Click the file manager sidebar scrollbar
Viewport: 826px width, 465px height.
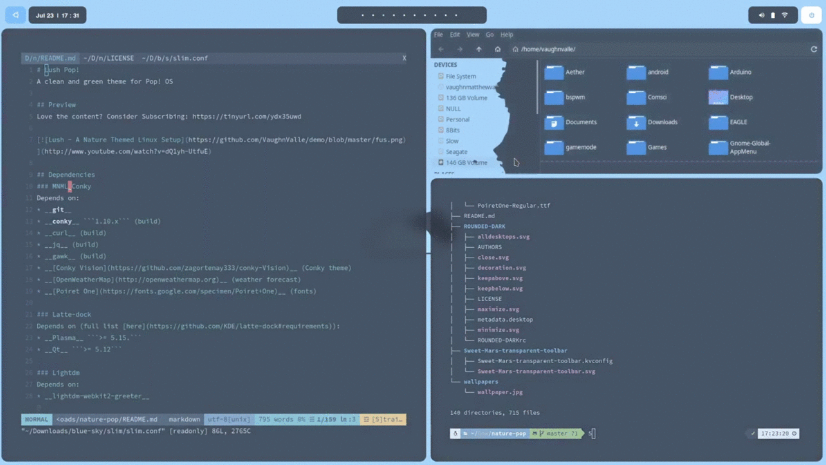coord(537,87)
